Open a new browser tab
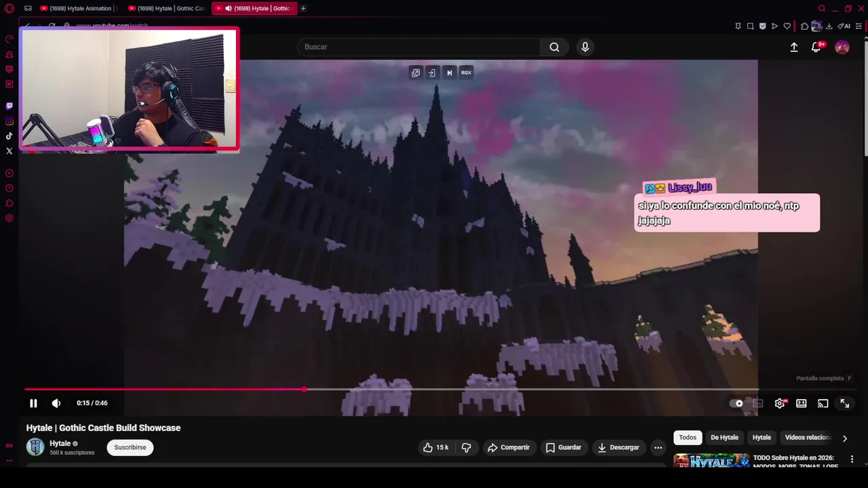 coord(303,8)
